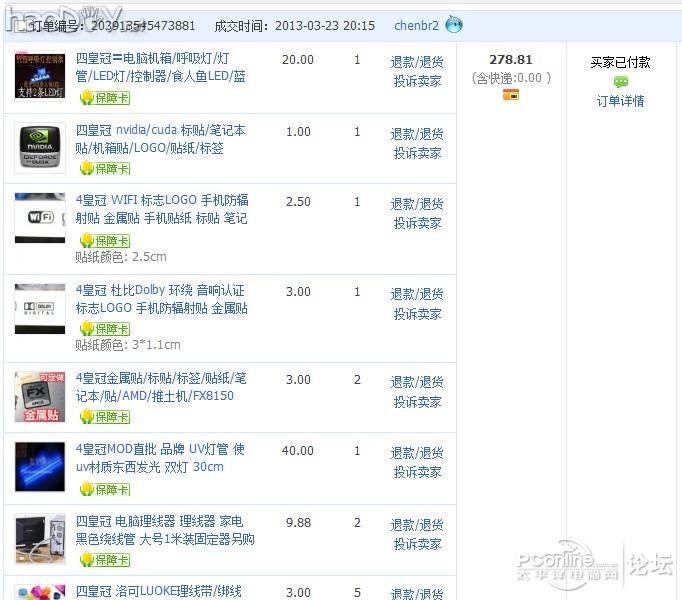Click 保障卡 badge under the WIFI logo sticker
The width and height of the screenshot is (682, 600).
[x=105, y=241]
